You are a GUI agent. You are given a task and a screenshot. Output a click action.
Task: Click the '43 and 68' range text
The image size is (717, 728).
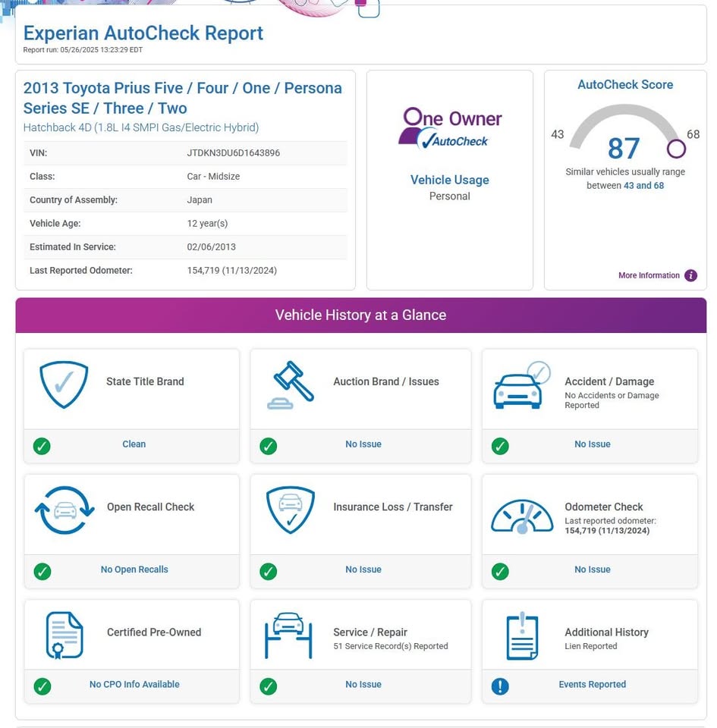coord(643,185)
